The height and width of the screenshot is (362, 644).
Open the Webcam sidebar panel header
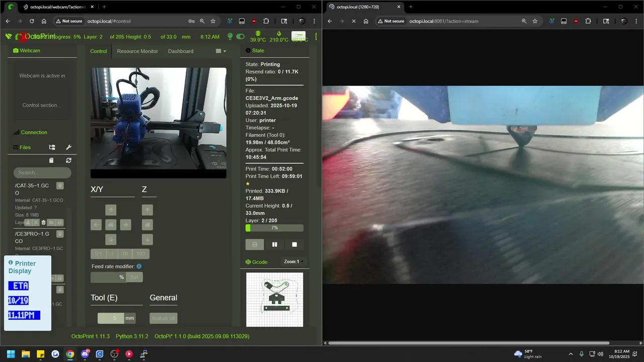click(x=27, y=51)
